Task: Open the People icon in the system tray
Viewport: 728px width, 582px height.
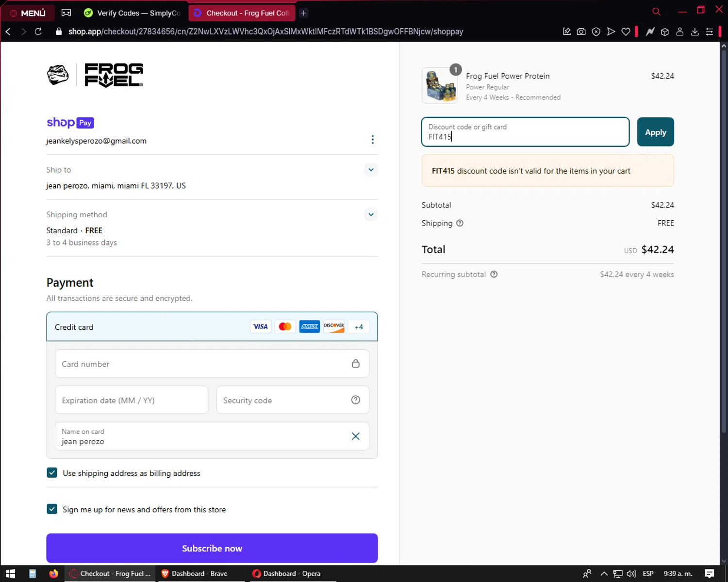Action: coord(587,574)
